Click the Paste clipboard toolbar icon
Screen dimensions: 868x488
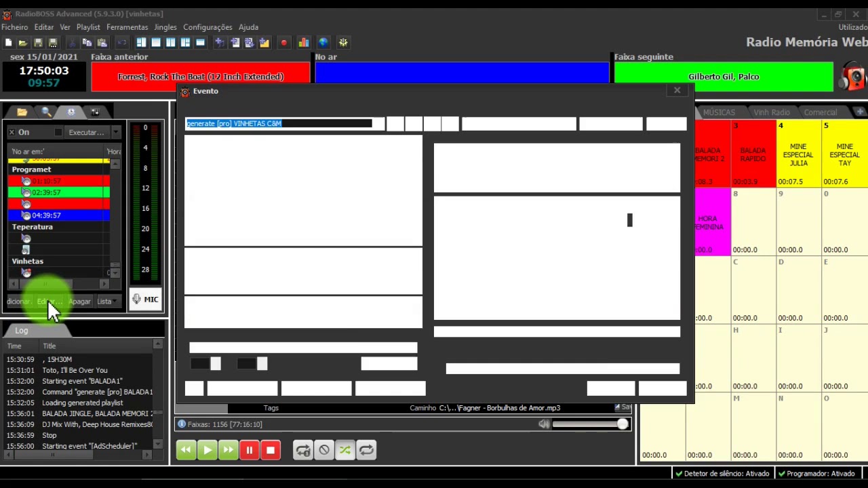tap(102, 43)
